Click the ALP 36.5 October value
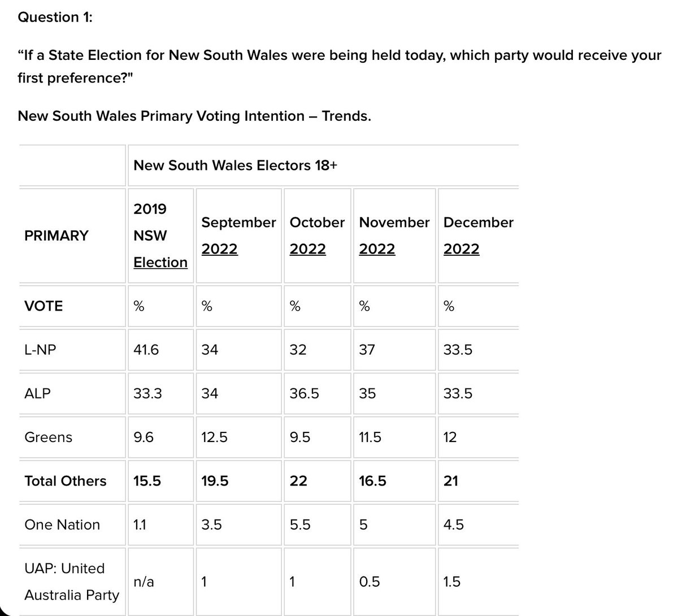 (304, 394)
